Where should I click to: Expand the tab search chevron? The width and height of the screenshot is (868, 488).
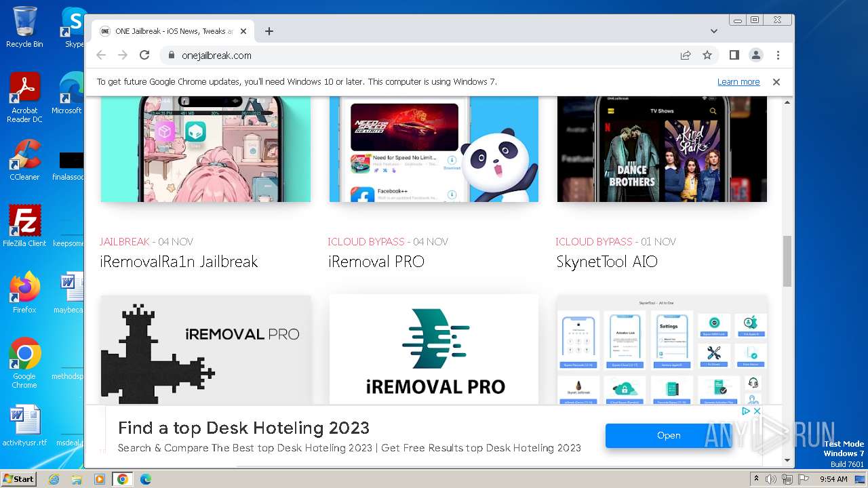pos(714,31)
